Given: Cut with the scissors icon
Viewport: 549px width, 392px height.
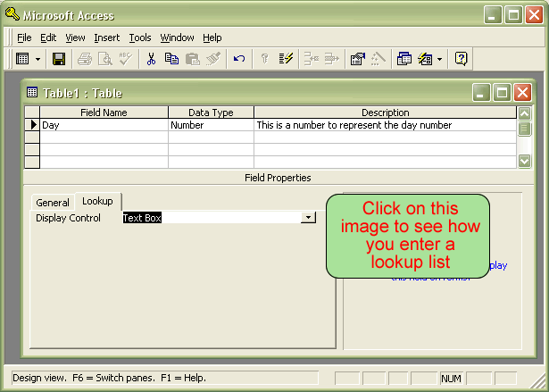Looking at the screenshot, I should click(x=151, y=59).
